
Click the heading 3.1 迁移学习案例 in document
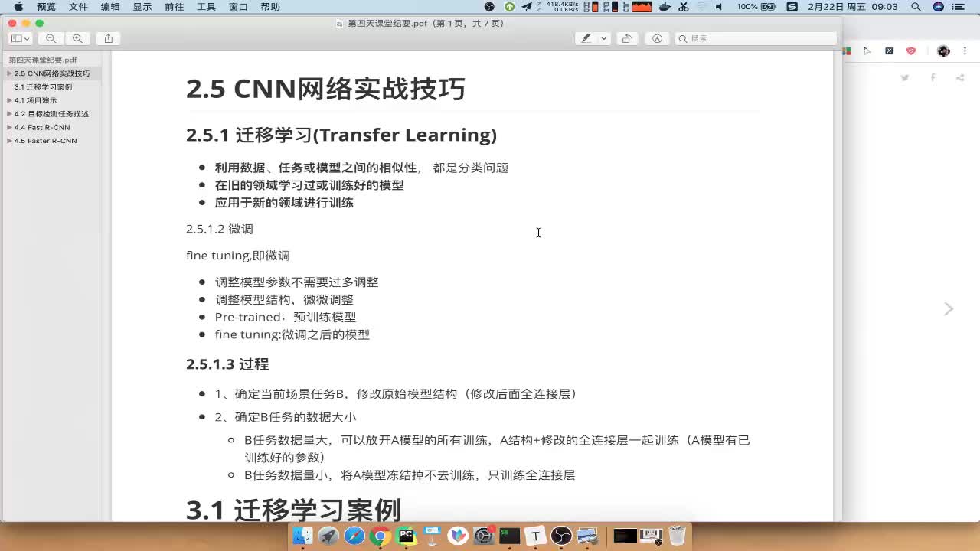tap(294, 510)
